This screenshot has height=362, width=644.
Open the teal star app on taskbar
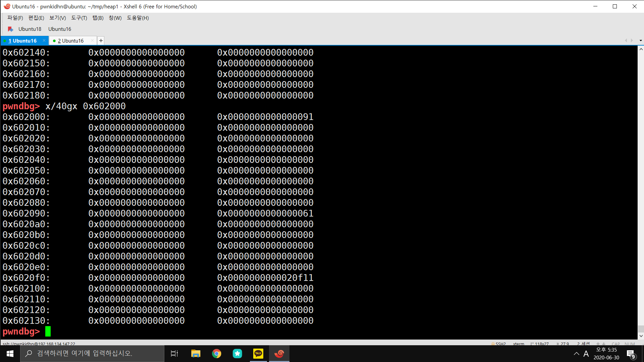pos(237,354)
